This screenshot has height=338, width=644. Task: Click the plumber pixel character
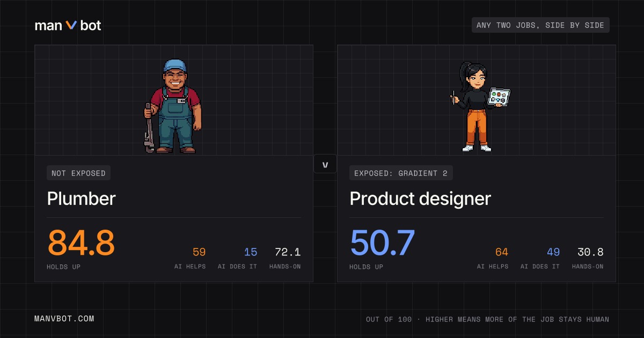[173, 106]
